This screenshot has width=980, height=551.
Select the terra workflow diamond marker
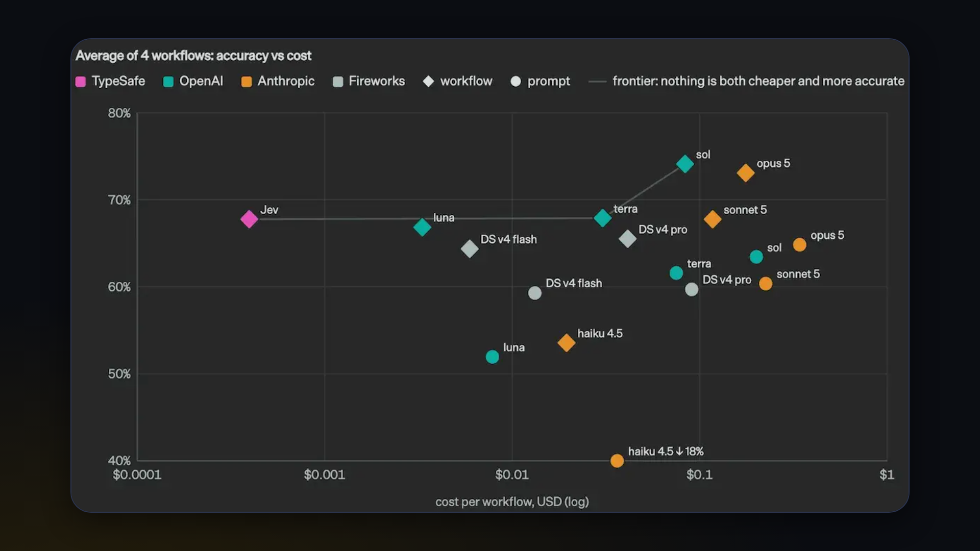[602, 218]
